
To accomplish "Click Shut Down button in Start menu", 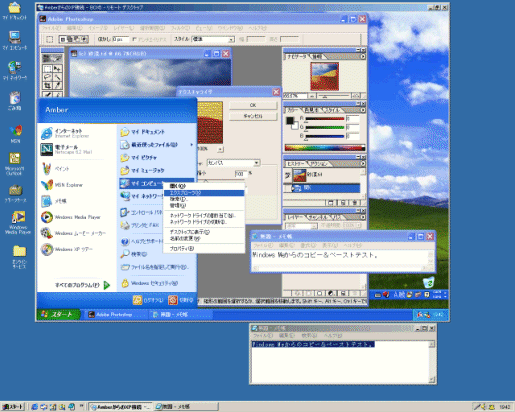I will coord(181,300).
